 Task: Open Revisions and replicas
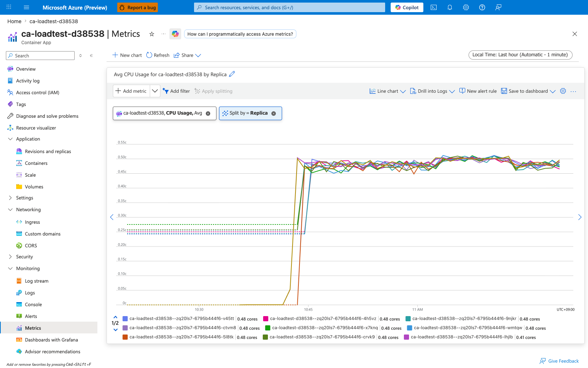point(48,152)
